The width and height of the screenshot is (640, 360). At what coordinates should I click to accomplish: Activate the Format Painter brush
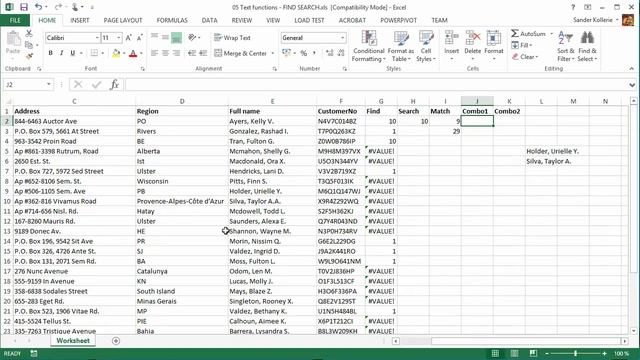point(29,56)
